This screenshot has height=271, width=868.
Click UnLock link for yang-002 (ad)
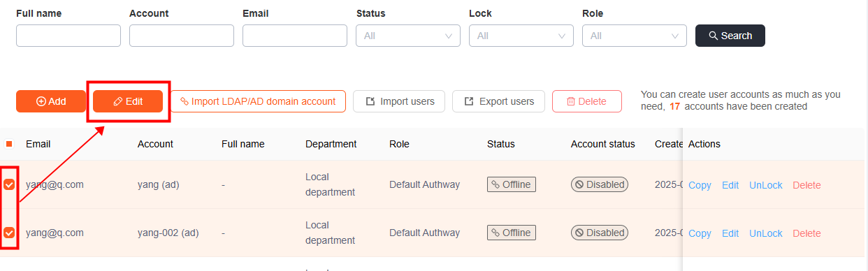(766, 233)
